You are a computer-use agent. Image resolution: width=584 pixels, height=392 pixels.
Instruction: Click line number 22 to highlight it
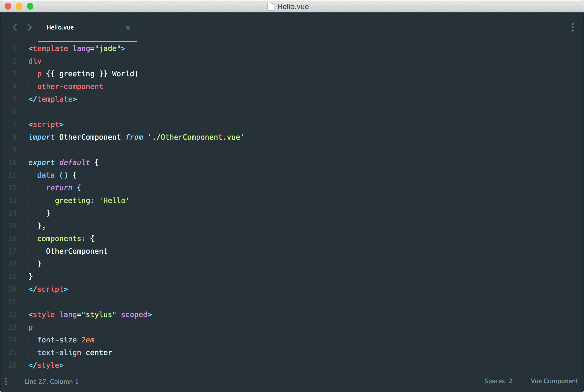coord(12,315)
